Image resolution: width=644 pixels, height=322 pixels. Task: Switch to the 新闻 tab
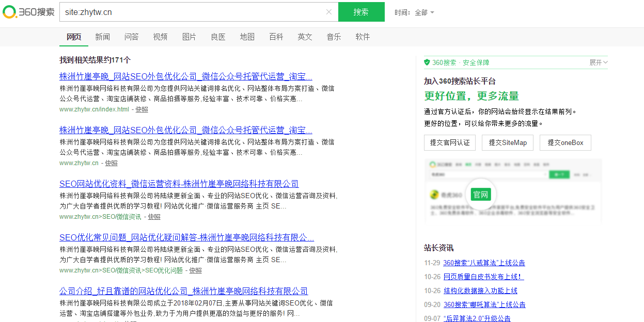tap(103, 37)
